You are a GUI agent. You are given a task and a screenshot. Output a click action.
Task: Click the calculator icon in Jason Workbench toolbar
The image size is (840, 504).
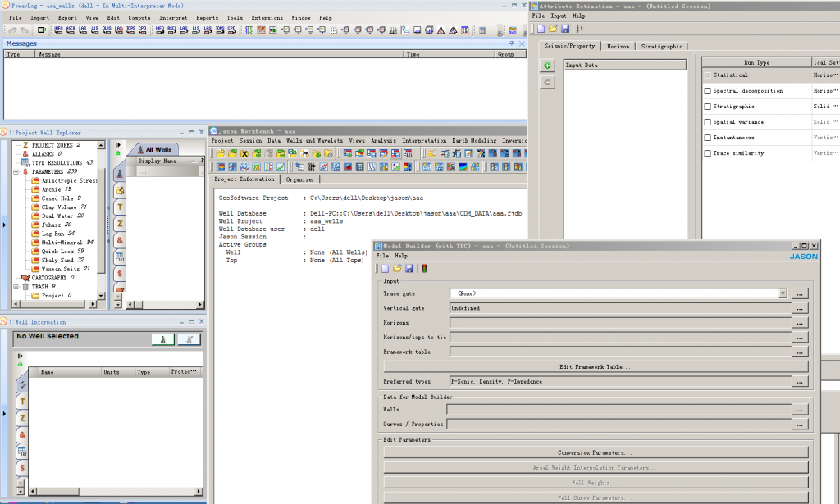pyautogui.click(x=359, y=167)
